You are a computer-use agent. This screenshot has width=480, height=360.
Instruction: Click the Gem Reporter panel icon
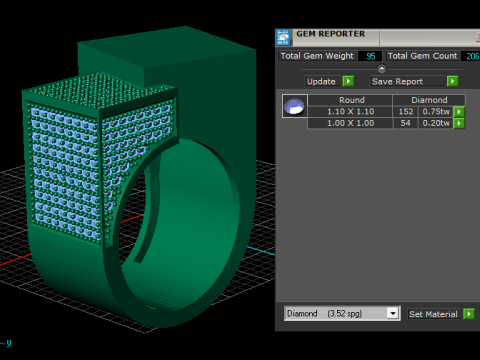pyautogui.click(x=283, y=37)
